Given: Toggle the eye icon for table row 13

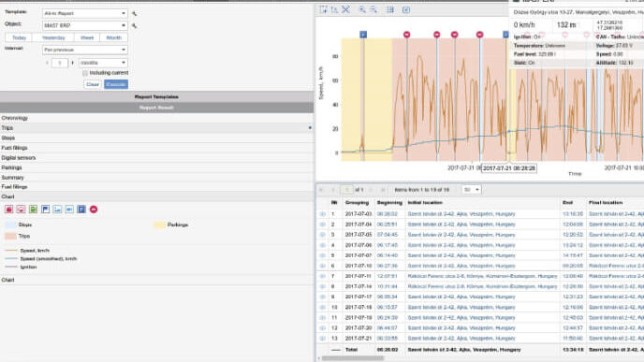Looking at the screenshot, I should [x=323, y=339].
